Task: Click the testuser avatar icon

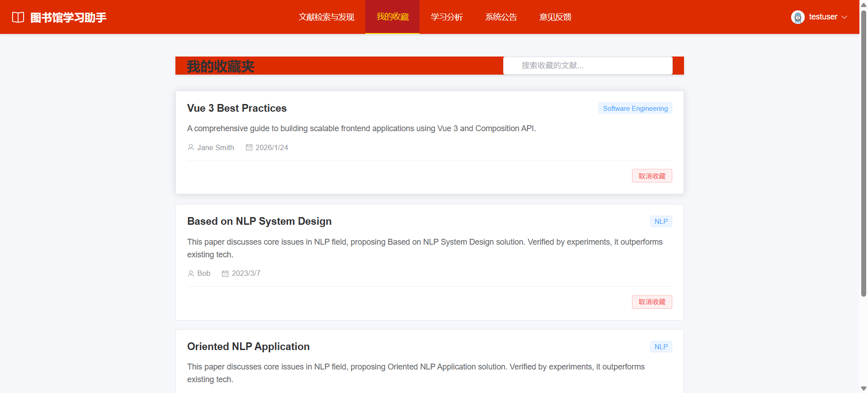Action: click(x=797, y=17)
